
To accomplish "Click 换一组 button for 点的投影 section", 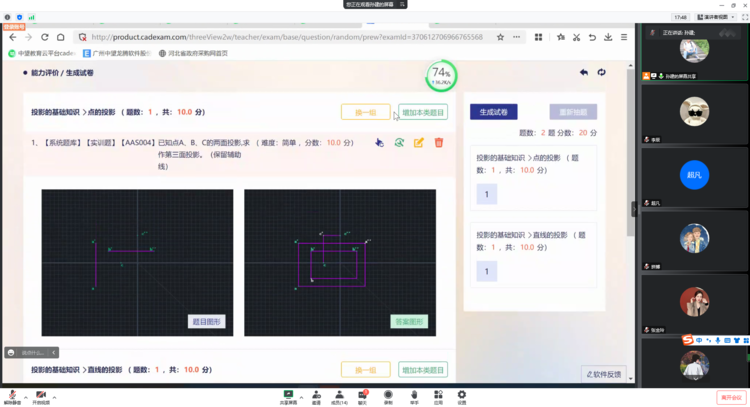I will tap(365, 113).
